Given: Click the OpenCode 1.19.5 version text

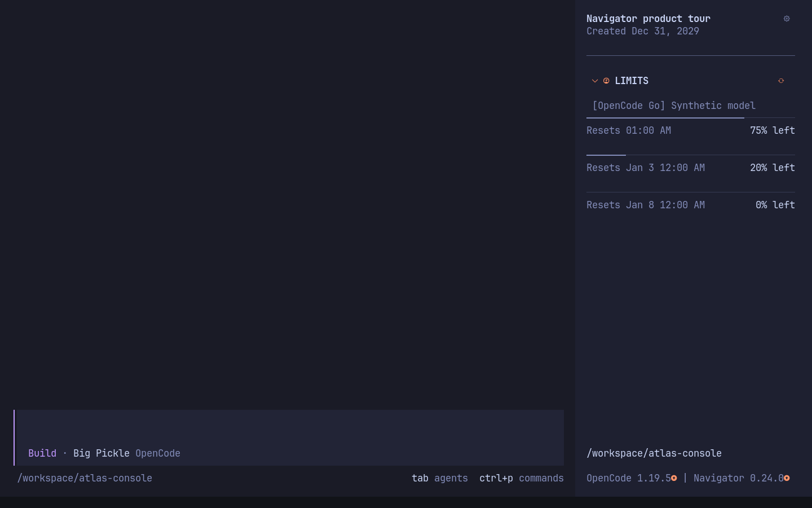Looking at the screenshot, I should 629,478.
